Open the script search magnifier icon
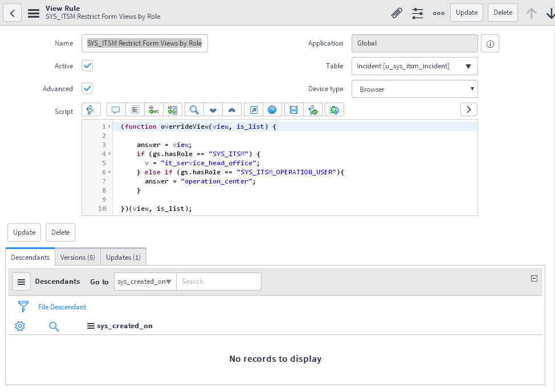This screenshot has height=392, width=555. click(194, 109)
